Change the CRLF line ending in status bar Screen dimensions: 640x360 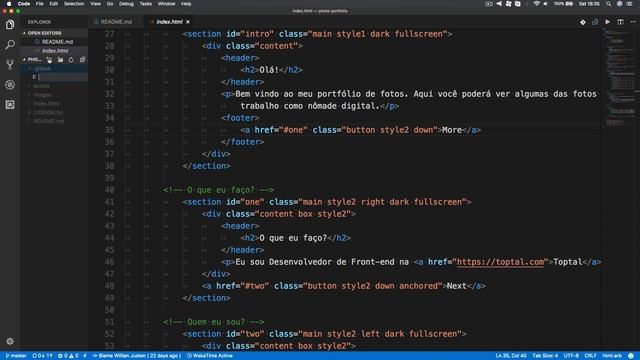(x=590, y=356)
